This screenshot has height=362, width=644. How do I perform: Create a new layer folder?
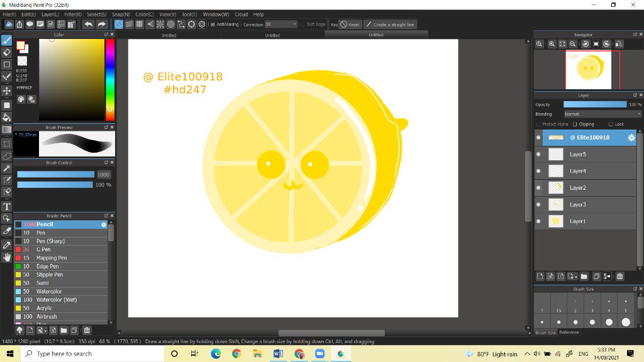[584, 277]
